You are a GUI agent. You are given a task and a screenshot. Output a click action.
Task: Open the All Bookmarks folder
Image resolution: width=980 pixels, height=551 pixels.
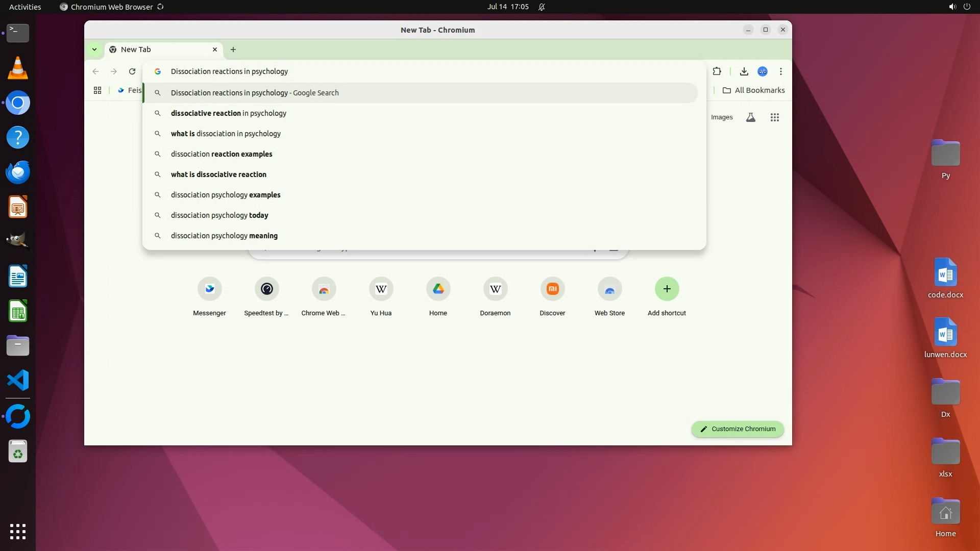pos(754,90)
